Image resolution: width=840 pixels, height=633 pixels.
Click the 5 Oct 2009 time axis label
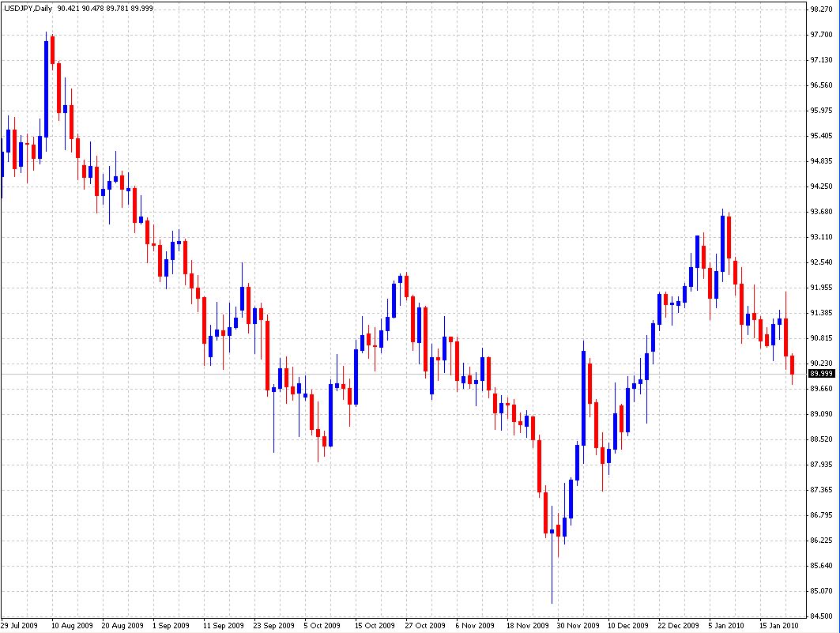[322, 625]
